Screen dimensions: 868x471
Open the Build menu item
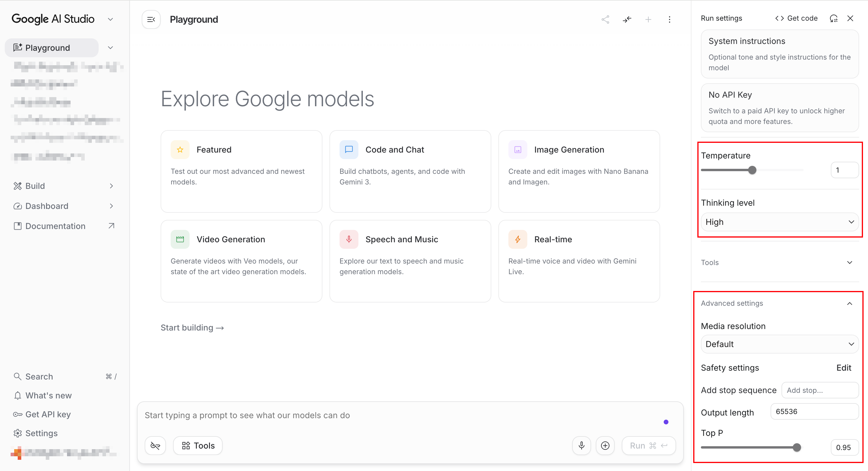64,186
